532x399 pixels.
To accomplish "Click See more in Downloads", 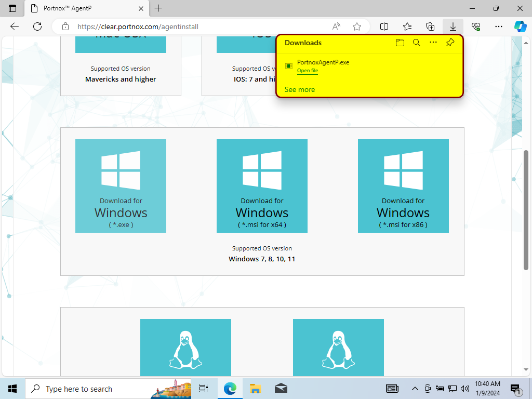I will click(300, 89).
